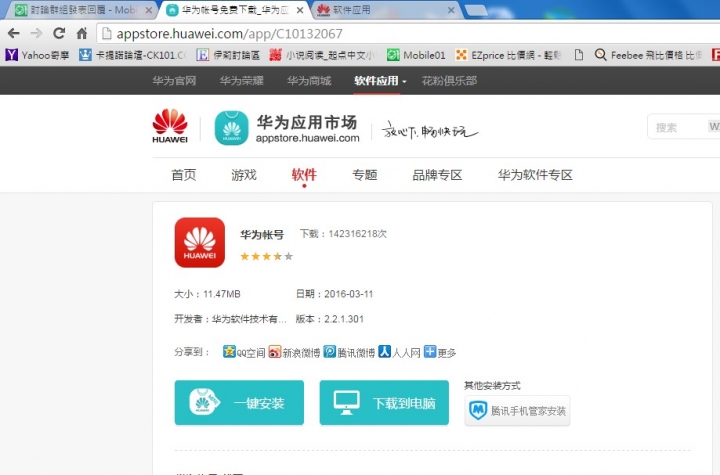Switch to the 软件应用 browser tab
720x475 pixels.
pos(384,10)
